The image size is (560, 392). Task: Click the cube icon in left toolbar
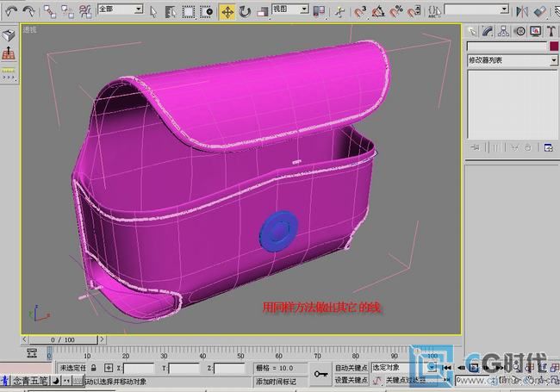[x=9, y=35]
